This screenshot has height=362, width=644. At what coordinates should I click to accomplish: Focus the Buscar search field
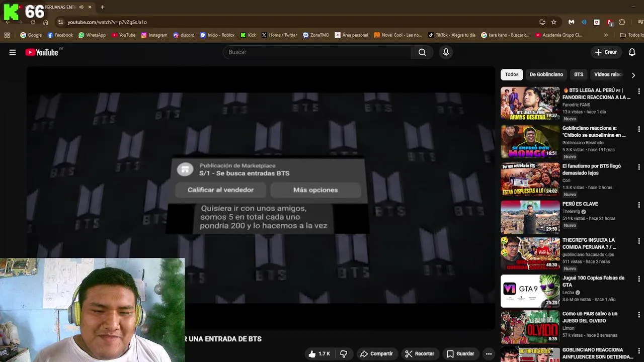point(317,52)
